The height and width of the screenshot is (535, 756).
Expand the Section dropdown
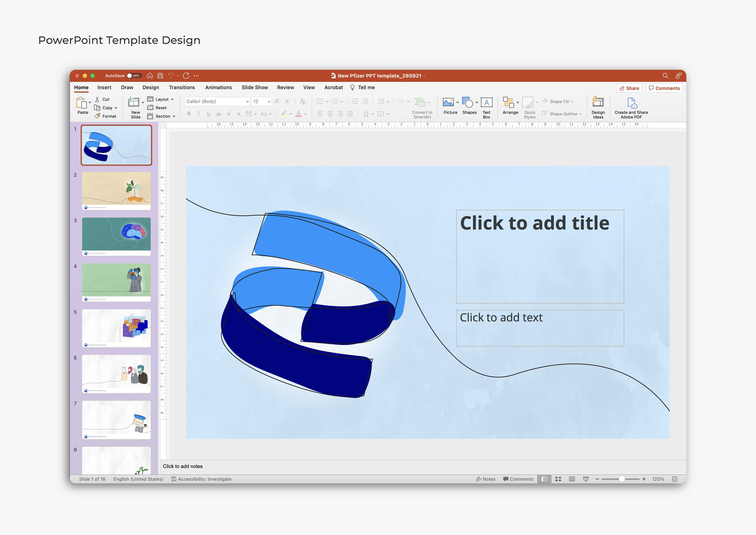tap(174, 116)
